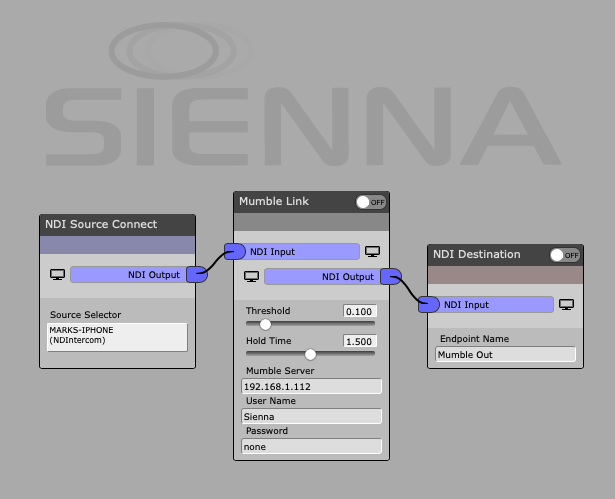Viewport: 615px width, 499px height.
Task: Click monitor icon beside Mumble Link NDI Output
Action: pos(251,277)
